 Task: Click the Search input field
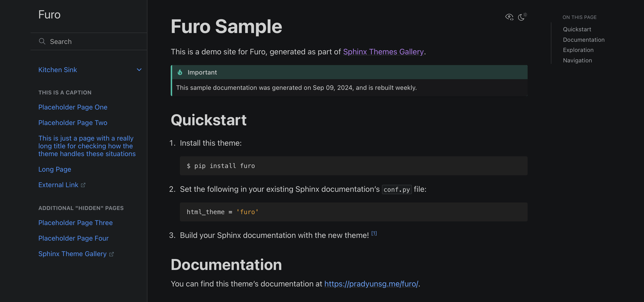tap(88, 41)
